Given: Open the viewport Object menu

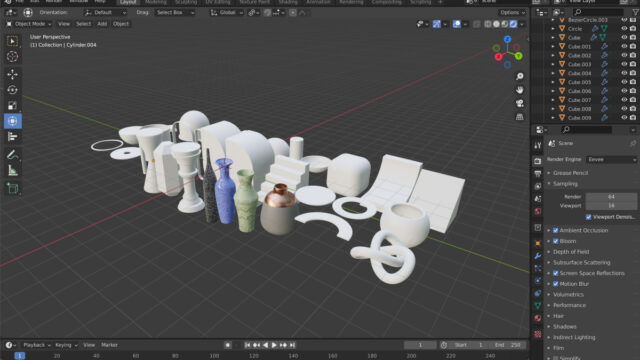Looking at the screenshot, I should [121, 24].
